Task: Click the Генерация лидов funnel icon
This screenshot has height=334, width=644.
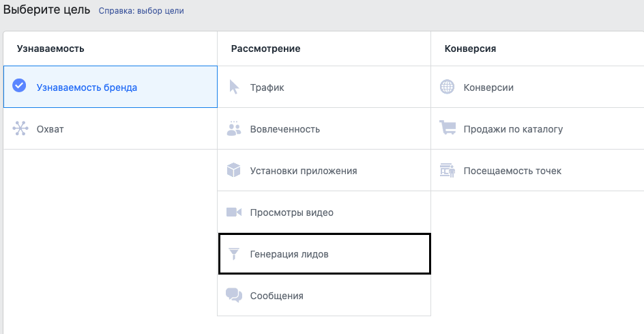Action: click(x=234, y=254)
